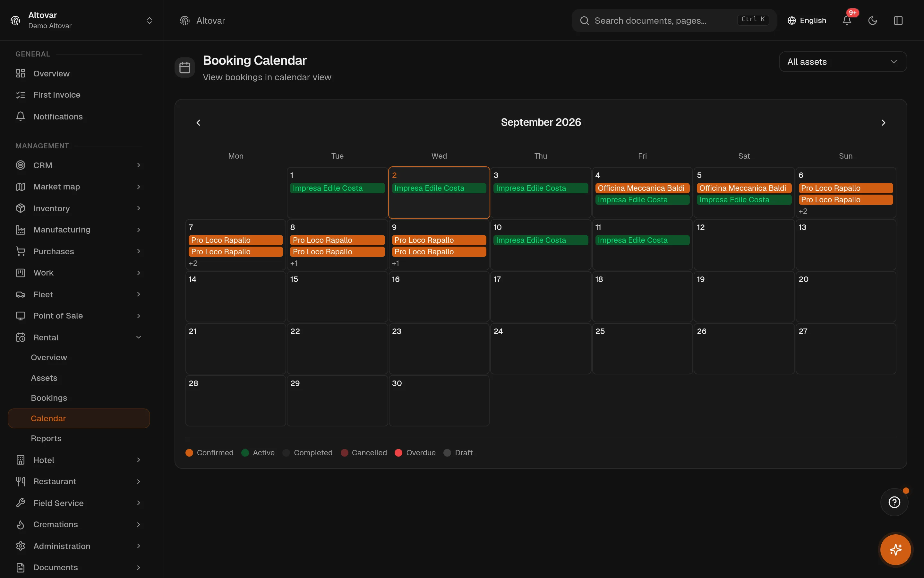Viewport: 924px width, 578px height.
Task: Open Impresa Edile Costa booking on September 10
Action: pyautogui.click(x=540, y=240)
